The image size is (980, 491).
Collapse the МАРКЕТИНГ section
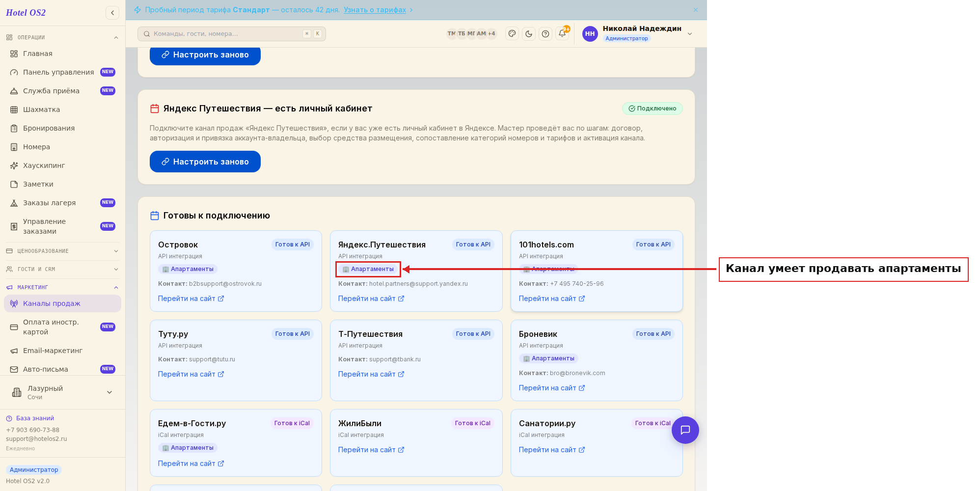tap(62, 287)
